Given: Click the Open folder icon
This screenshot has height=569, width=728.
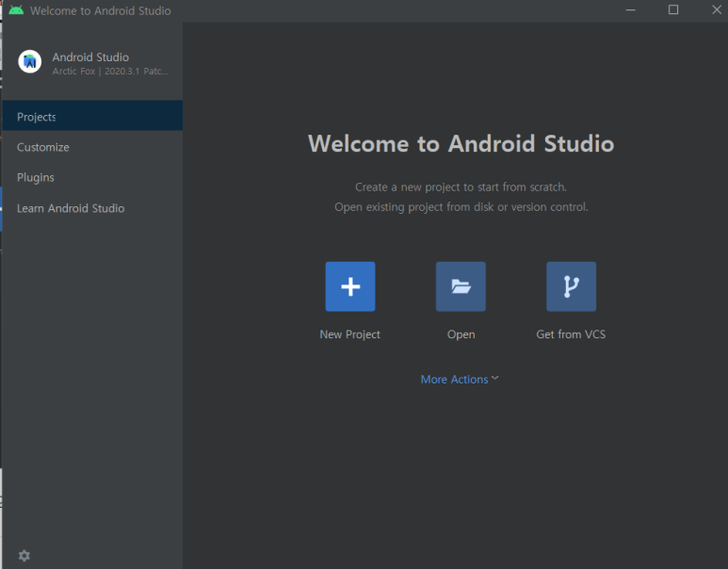Looking at the screenshot, I should tap(461, 286).
